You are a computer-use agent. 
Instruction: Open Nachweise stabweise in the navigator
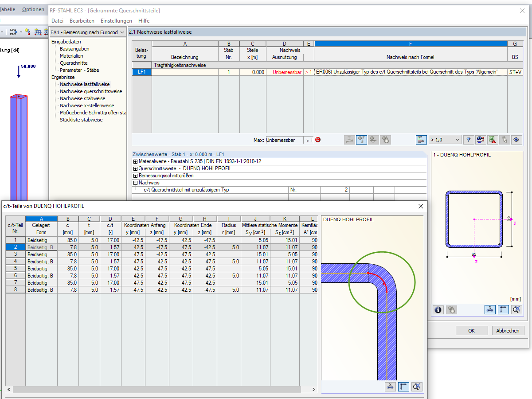[82, 98]
